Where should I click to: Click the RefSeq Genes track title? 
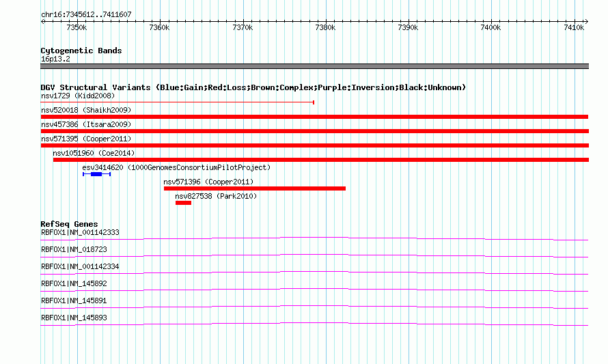click(x=70, y=224)
